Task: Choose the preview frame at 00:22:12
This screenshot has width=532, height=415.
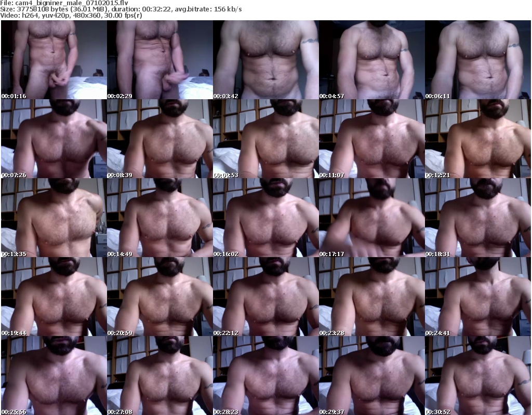Action: [266, 297]
